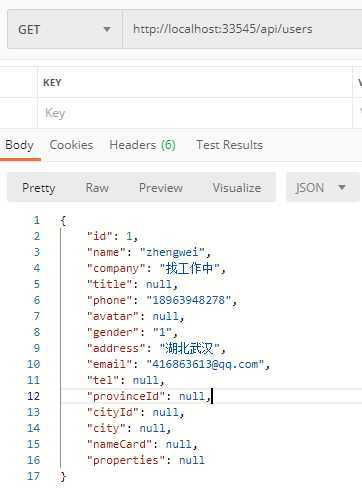Click the KEY column header
The width and height of the screenshot is (362, 499).
(52, 83)
